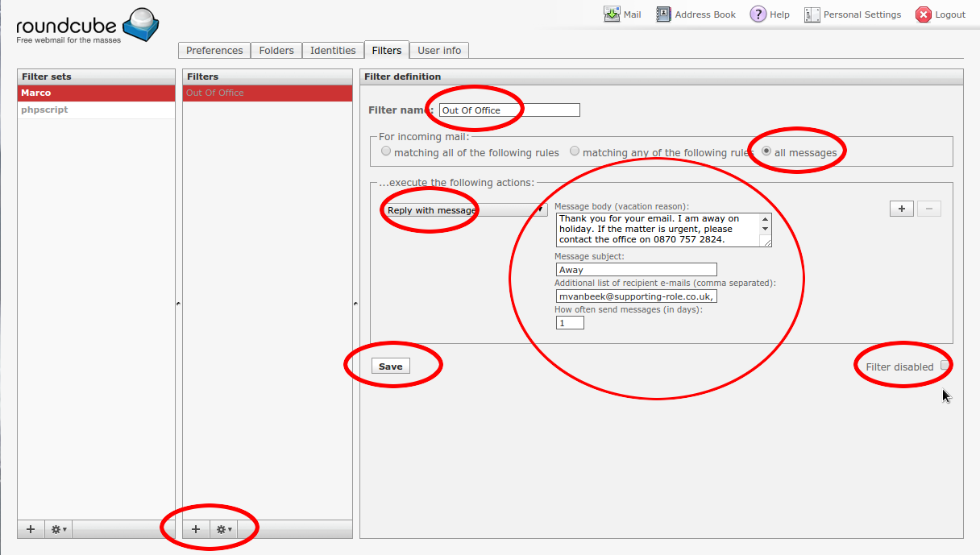The height and width of the screenshot is (555, 980).
Task: Add another action row with plus button
Action: [x=901, y=209]
